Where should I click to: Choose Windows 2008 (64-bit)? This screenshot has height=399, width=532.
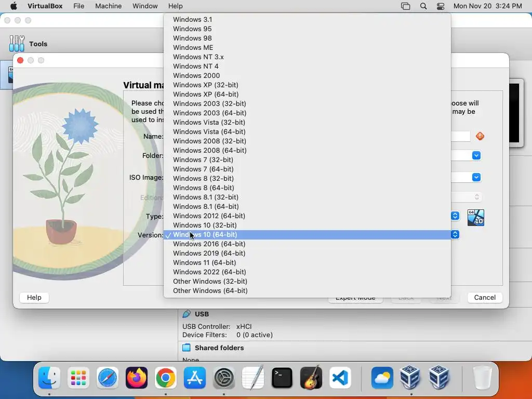pyautogui.click(x=307, y=150)
